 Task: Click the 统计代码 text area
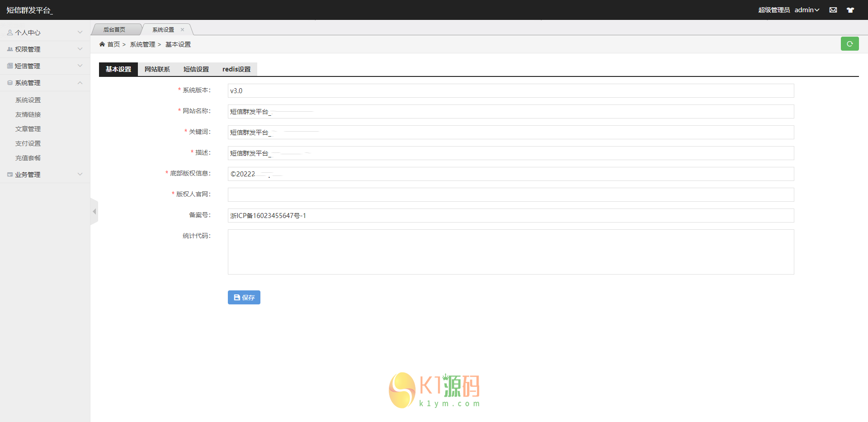pyautogui.click(x=511, y=252)
